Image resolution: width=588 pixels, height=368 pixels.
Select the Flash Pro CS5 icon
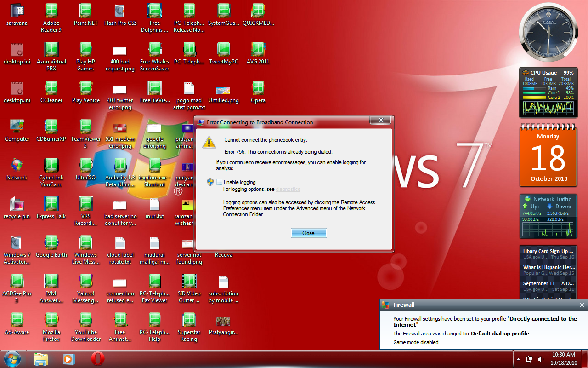pyautogui.click(x=120, y=15)
